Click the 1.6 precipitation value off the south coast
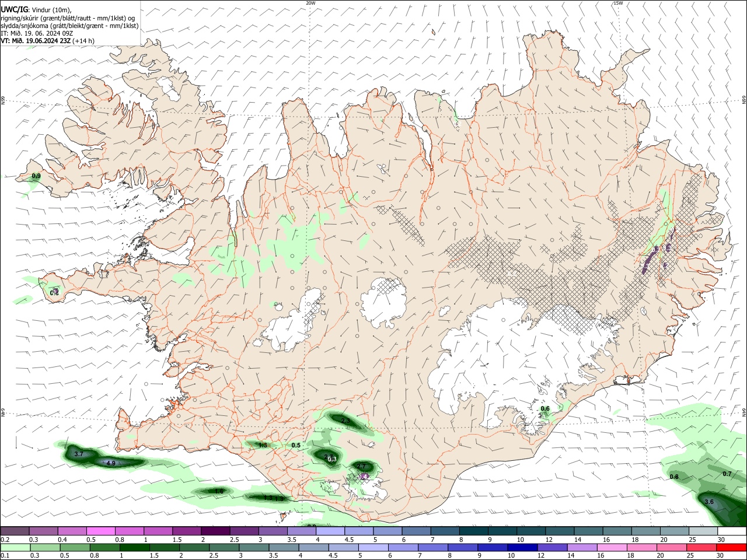 click(219, 491)
